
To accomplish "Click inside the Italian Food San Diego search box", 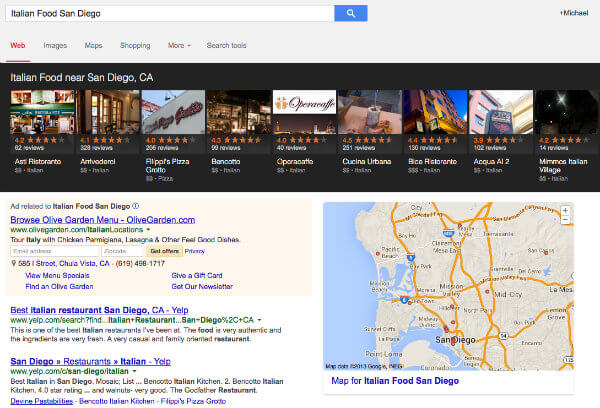I will pyautogui.click(x=170, y=13).
